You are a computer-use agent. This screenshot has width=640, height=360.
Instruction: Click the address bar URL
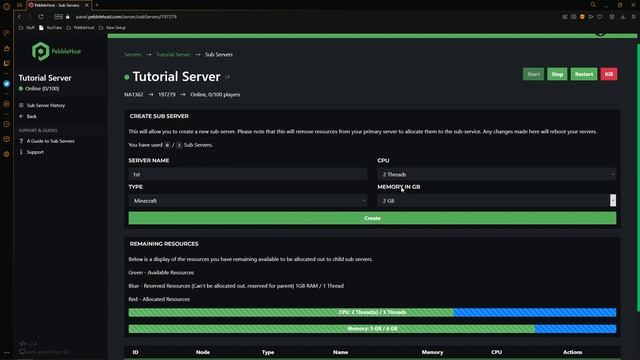tap(126, 17)
